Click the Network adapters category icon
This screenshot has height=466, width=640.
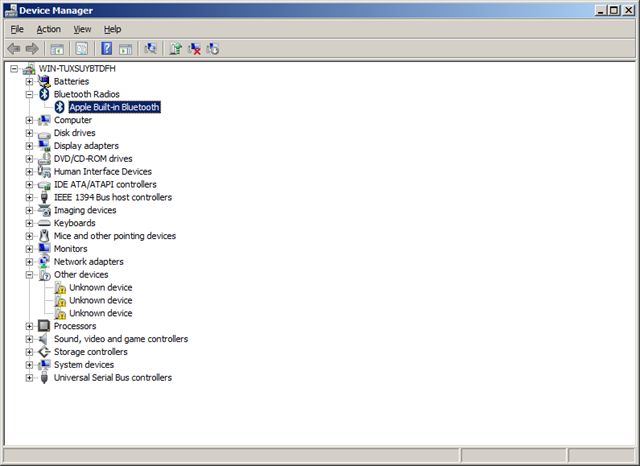point(44,262)
